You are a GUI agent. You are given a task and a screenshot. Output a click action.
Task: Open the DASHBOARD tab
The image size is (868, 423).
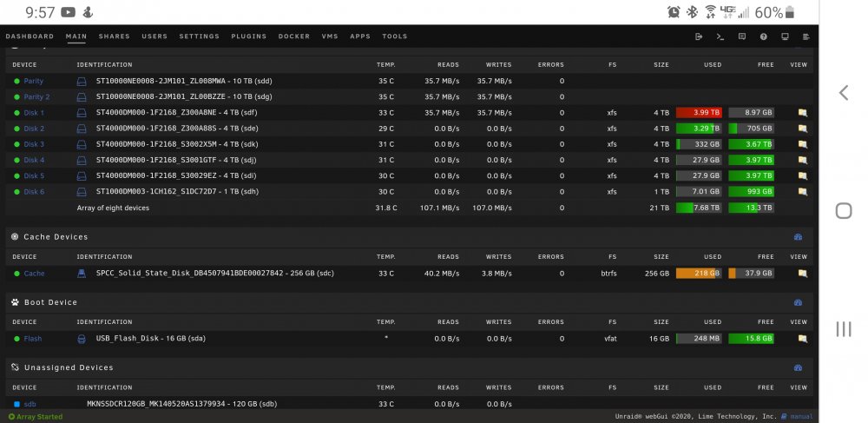pos(30,36)
